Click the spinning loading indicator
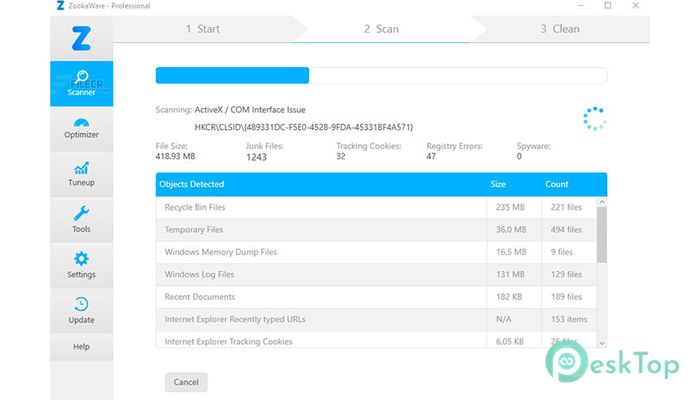 coord(595,118)
